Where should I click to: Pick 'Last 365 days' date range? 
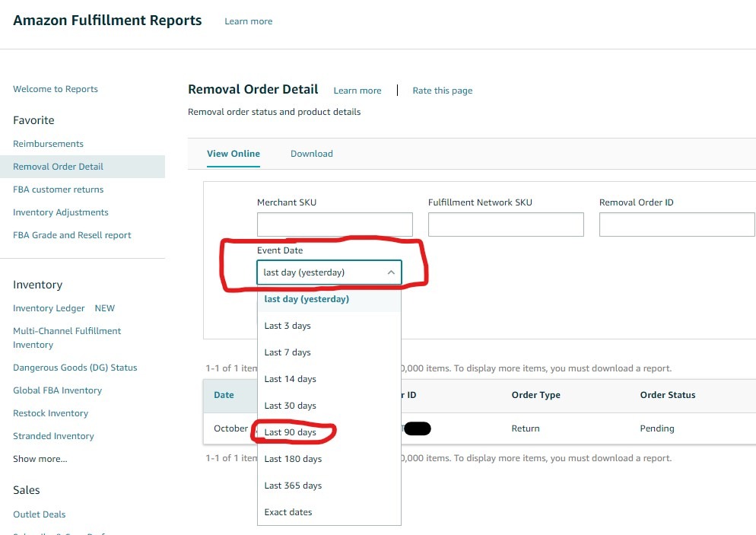293,486
